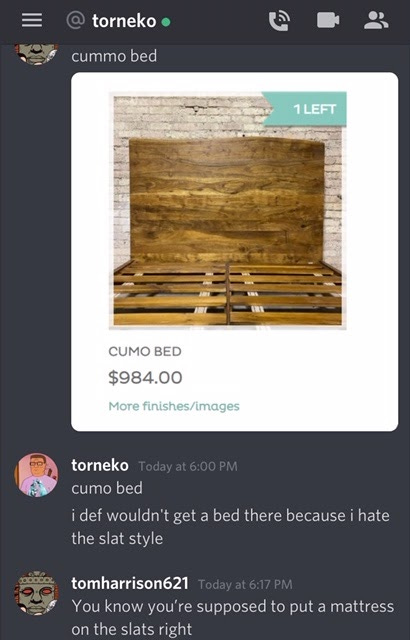Start a video call

(328, 20)
